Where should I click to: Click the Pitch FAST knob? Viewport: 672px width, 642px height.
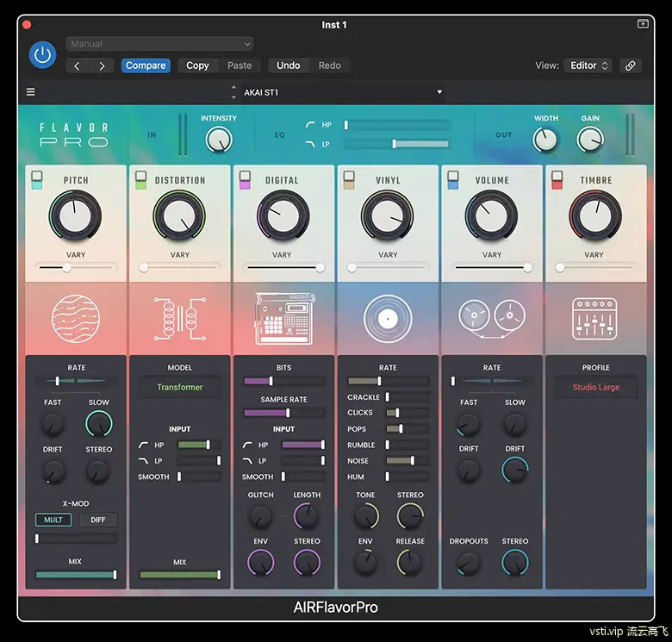pyautogui.click(x=53, y=424)
